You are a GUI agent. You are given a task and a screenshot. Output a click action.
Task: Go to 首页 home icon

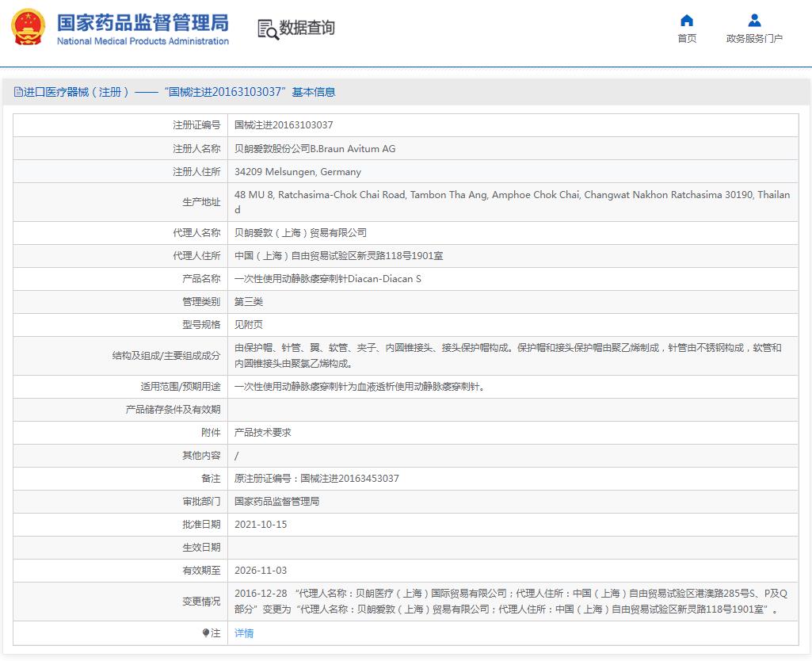pyautogui.click(x=687, y=20)
